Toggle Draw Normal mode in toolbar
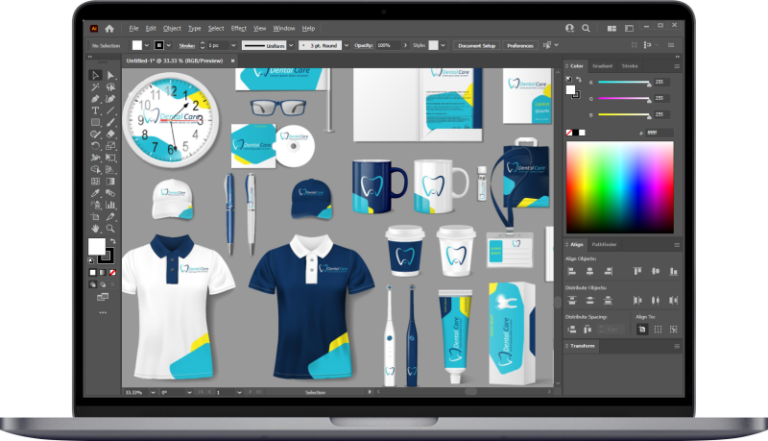The image size is (768, 441). tap(93, 284)
